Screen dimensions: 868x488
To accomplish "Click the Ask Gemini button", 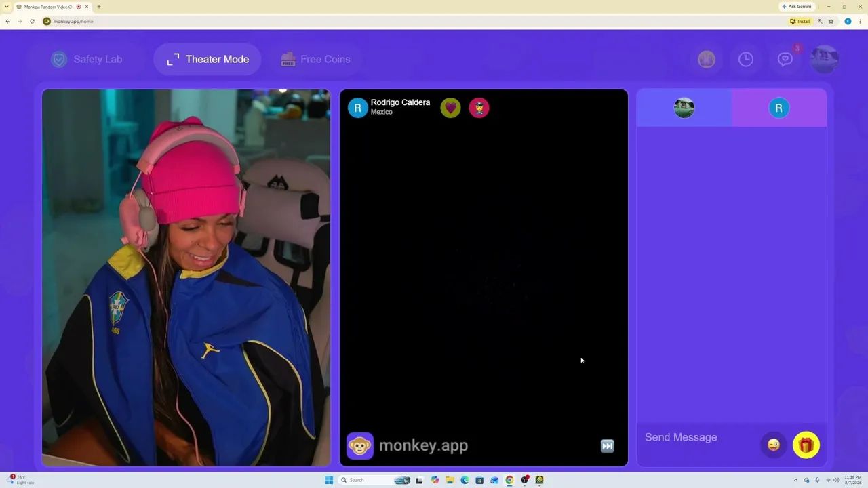I will click(797, 7).
